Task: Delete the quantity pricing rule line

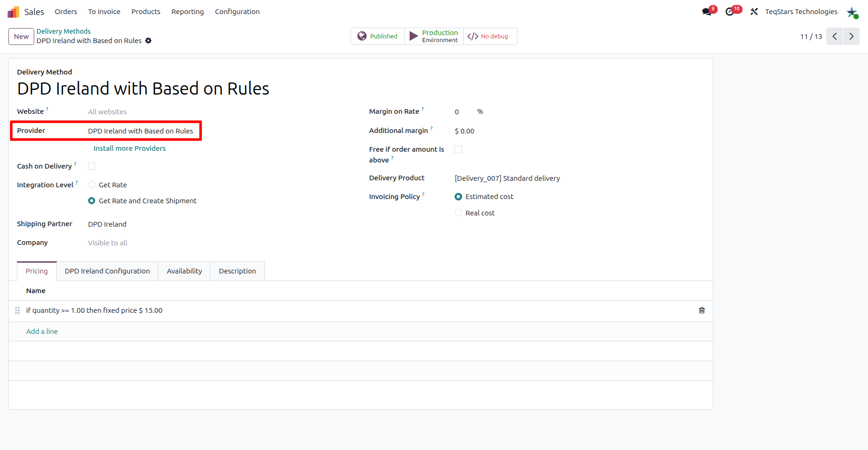Action: tap(702, 310)
